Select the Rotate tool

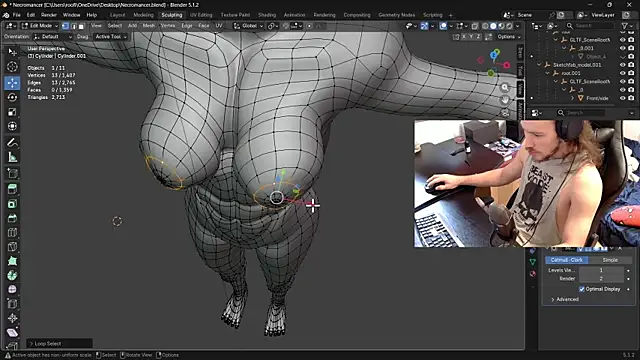pos(12,97)
